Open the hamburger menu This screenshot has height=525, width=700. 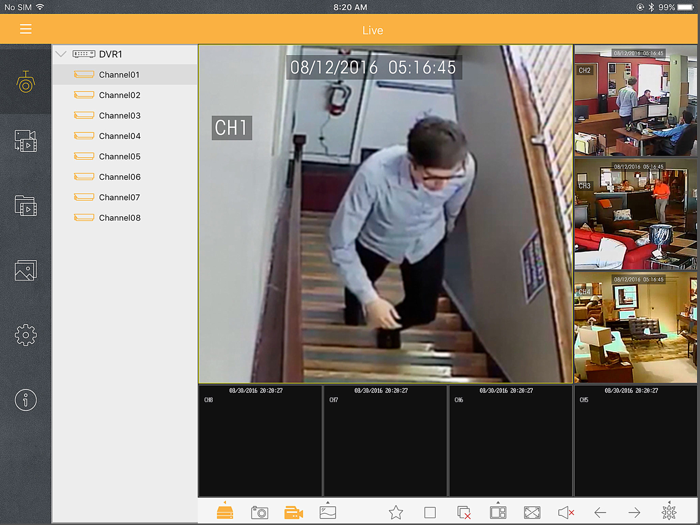point(25,29)
